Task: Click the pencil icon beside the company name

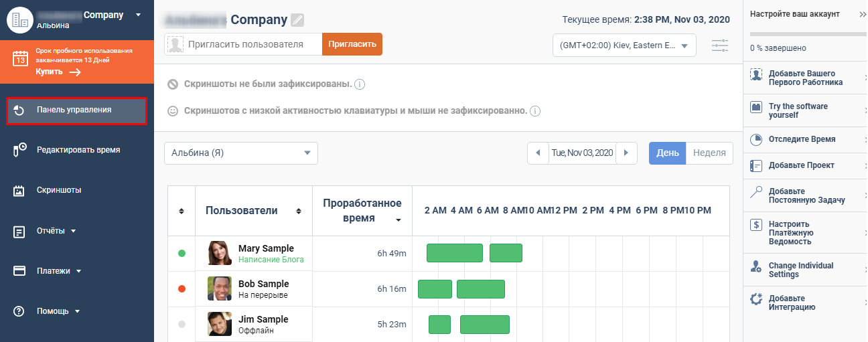Action: [x=297, y=20]
